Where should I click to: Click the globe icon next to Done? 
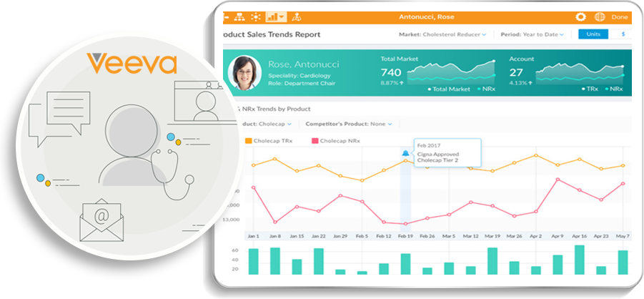(599, 16)
